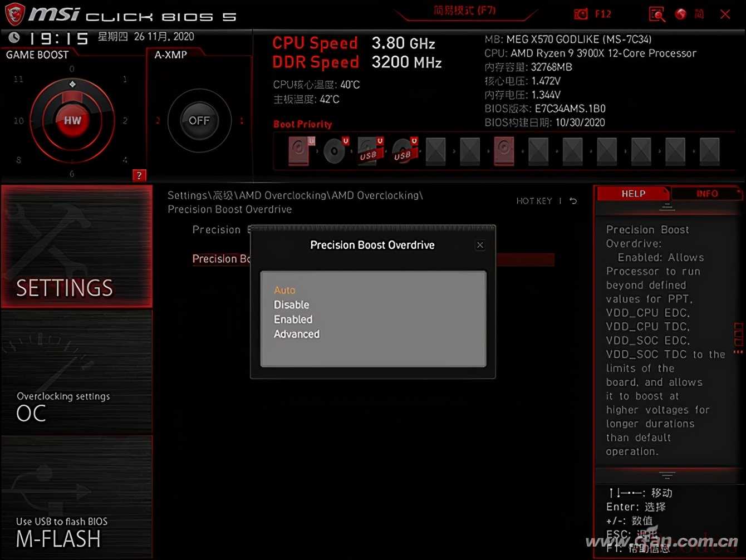Select the USB optical drive boot icon
Screen dimensions: 746x560
[x=405, y=150]
